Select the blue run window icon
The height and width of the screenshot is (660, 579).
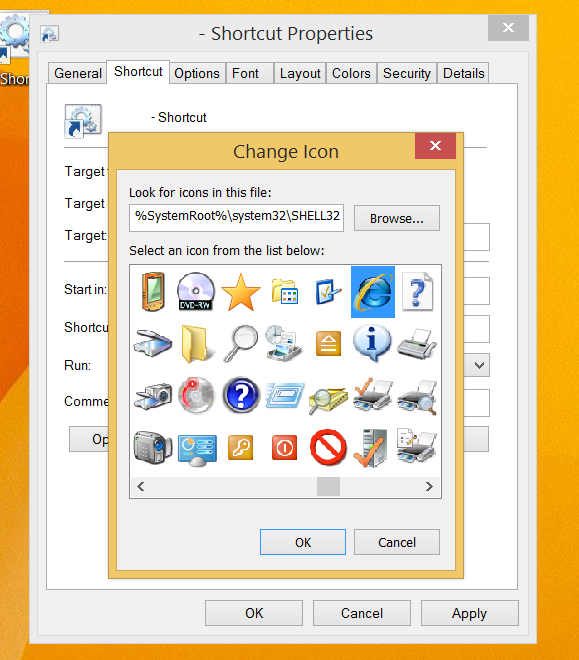pyautogui.click(x=285, y=396)
